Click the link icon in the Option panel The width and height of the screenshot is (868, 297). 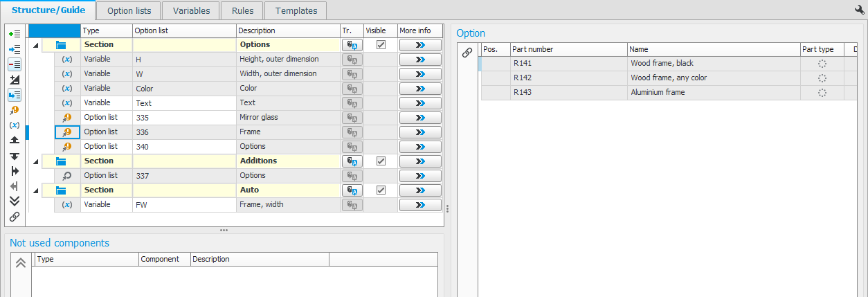(467, 53)
